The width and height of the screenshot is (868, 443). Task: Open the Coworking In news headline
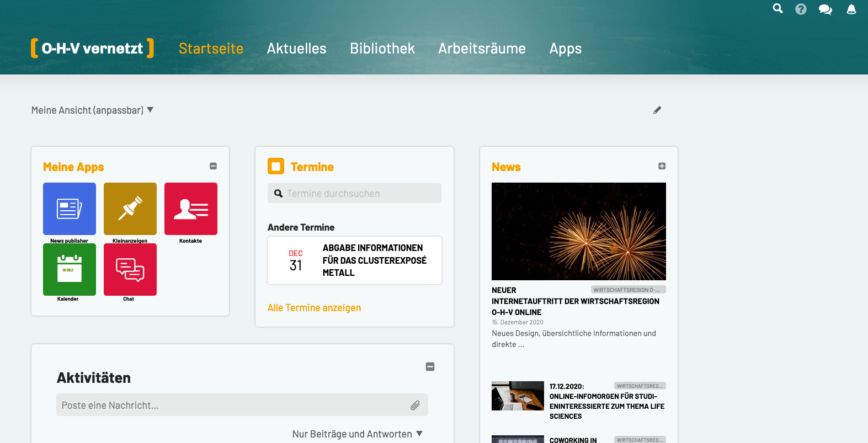point(573,440)
